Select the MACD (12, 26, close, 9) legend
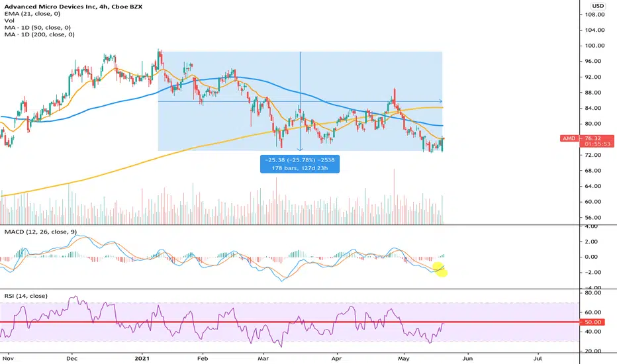 (x=40, y=232)
